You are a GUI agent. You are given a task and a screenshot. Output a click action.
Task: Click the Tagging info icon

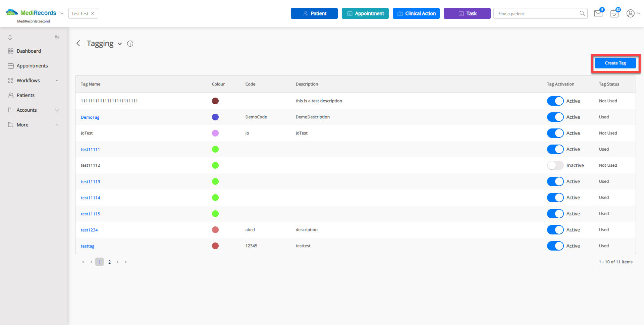click(x=130, y=44)
